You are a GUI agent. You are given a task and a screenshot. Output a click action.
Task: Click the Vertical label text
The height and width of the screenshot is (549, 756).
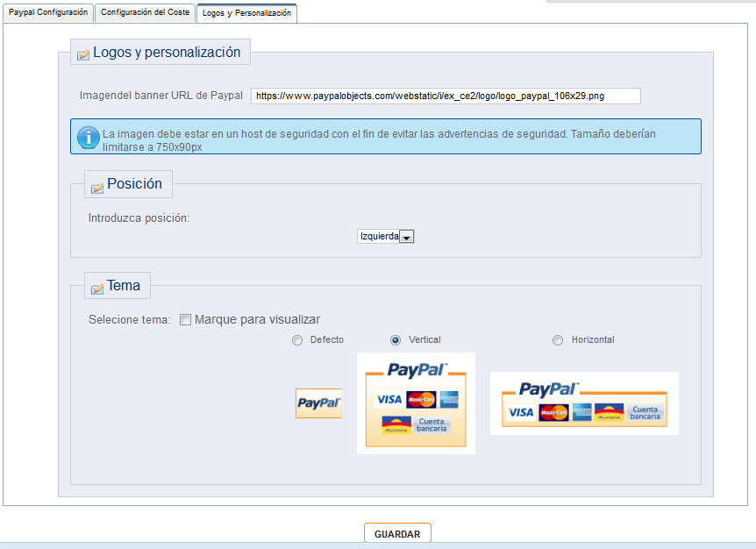click(x=424, y=339)
